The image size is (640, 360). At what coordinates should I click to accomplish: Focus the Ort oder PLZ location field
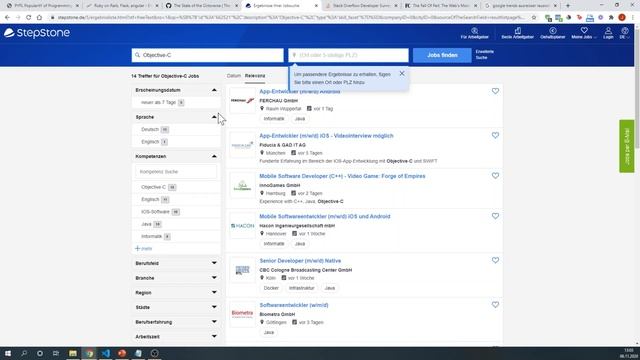(349, 55)
